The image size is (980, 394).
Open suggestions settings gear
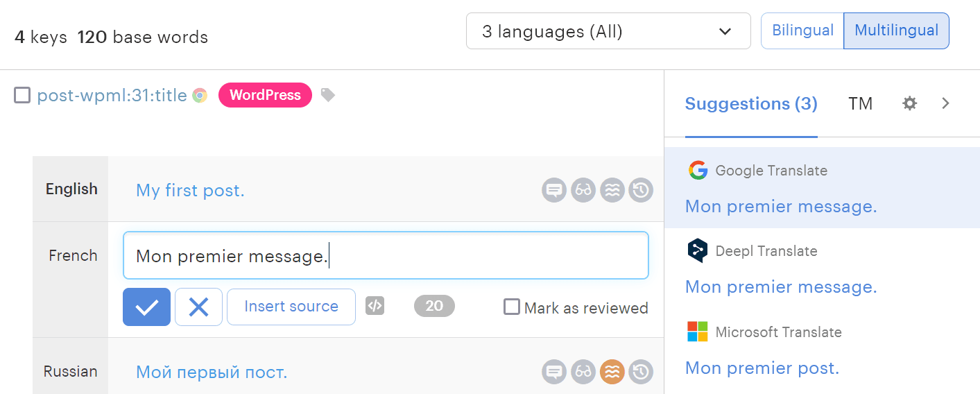click(x=909, y=103)
